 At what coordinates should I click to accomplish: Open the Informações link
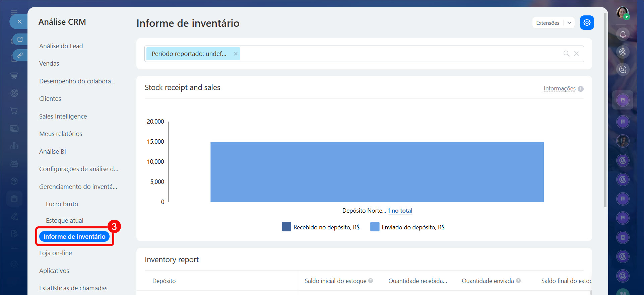559,88
